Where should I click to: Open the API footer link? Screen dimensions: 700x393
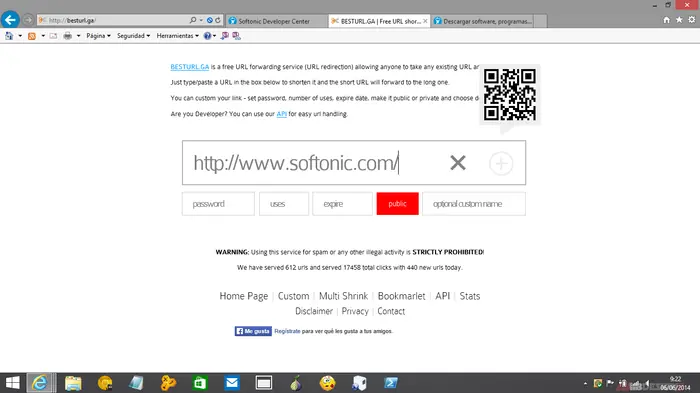pos(442,296)
